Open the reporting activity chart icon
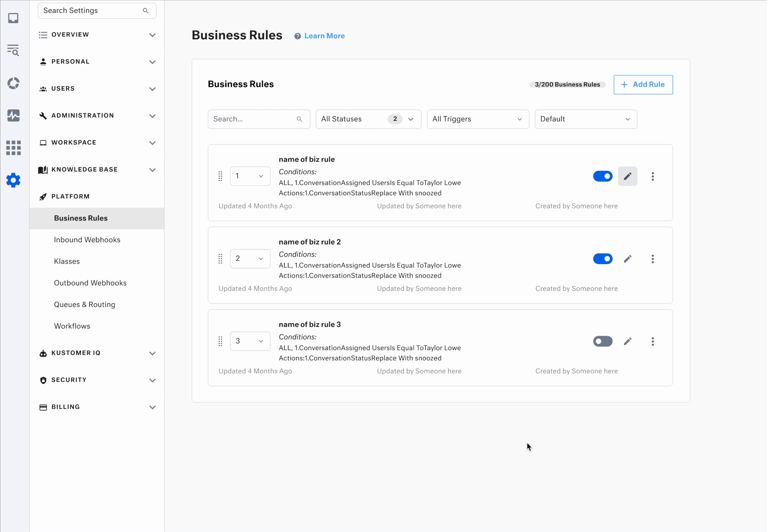Screen dimensions: 767x532 tap(13, 116)
